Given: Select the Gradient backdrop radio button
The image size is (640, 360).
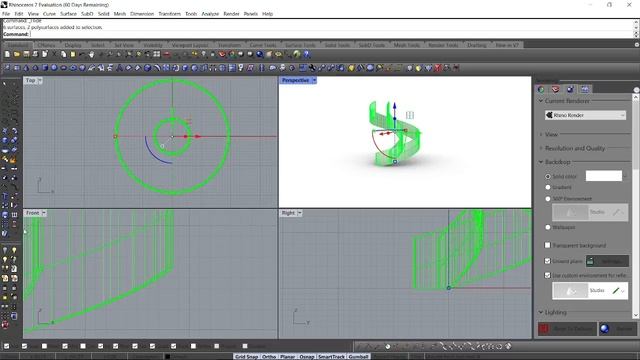Looking at the screenshot, I should [548, 187].
